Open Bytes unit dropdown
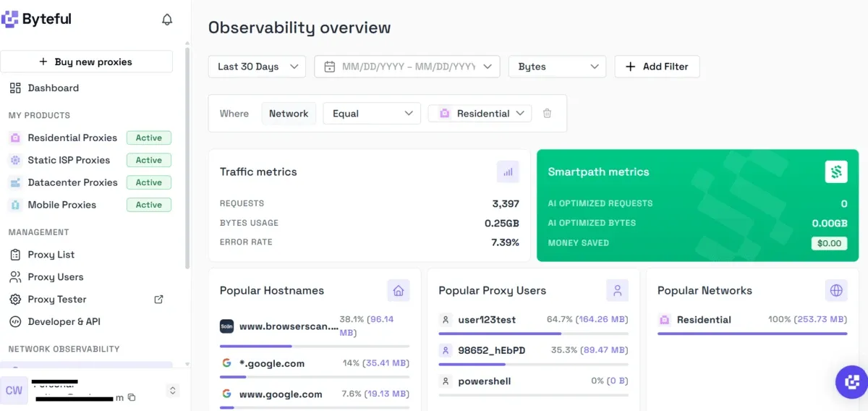Screen dimensions: 868x411 click(x=557, y=67)
